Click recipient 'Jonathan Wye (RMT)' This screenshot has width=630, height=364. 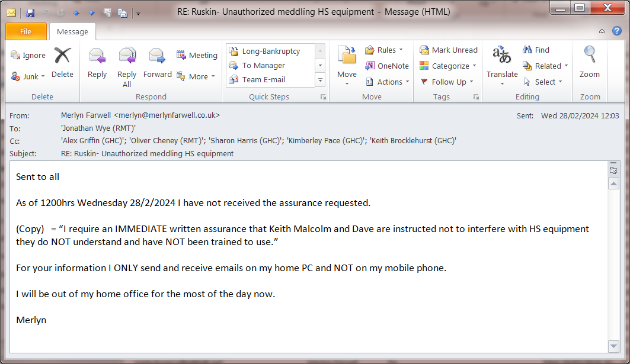(98, 128)
